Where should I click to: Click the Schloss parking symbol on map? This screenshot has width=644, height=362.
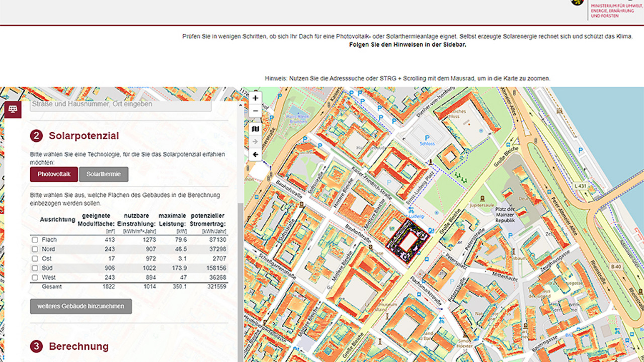[427, 137]
